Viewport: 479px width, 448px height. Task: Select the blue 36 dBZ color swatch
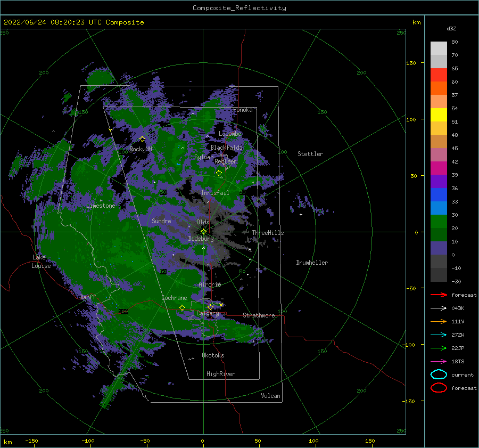439,195
